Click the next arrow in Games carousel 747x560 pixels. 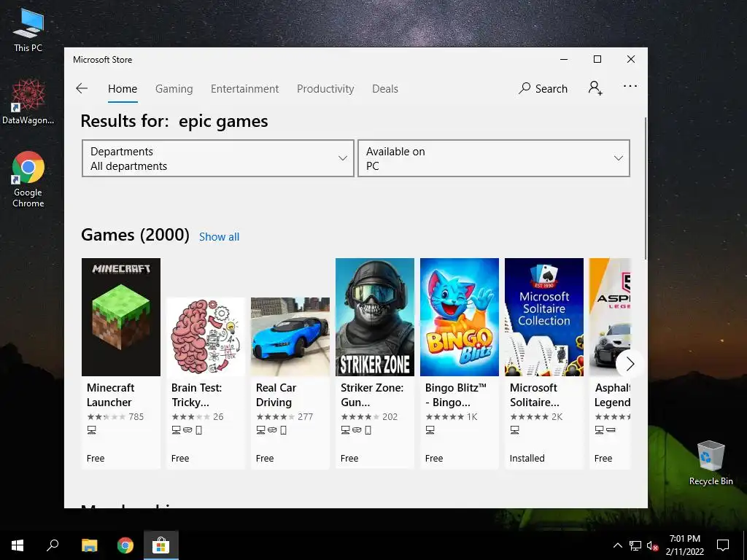click(630, 365)
